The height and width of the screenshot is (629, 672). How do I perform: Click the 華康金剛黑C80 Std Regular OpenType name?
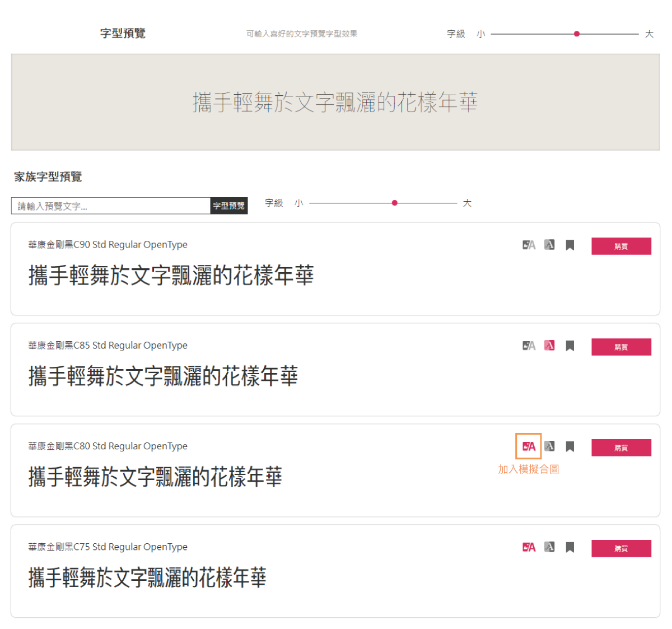click(x=108, y=446)
